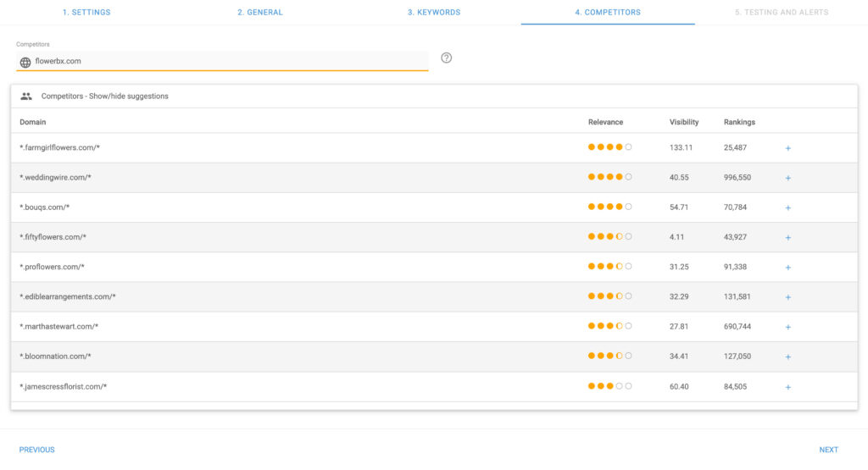Sort by the Visibility column header
The image size is (868, 470).
point(684,122)
